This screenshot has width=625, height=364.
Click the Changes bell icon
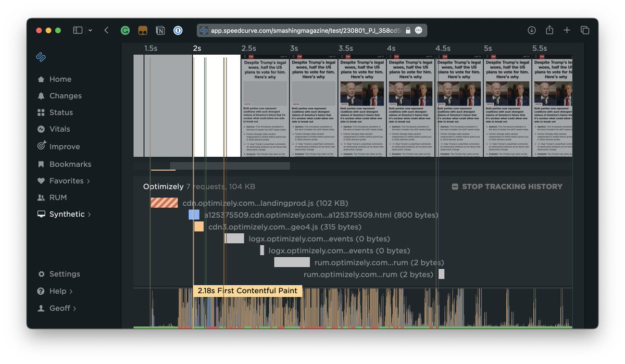[x=41, y=96]
